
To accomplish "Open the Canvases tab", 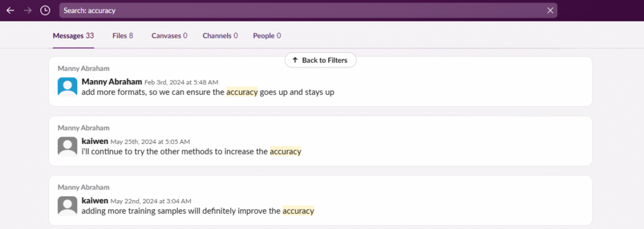I will pyautogui.click(x=169, y=36).
